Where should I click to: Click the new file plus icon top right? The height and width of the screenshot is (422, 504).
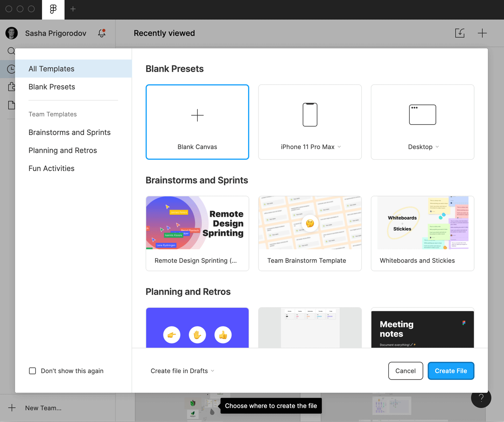tap(482, 33)
